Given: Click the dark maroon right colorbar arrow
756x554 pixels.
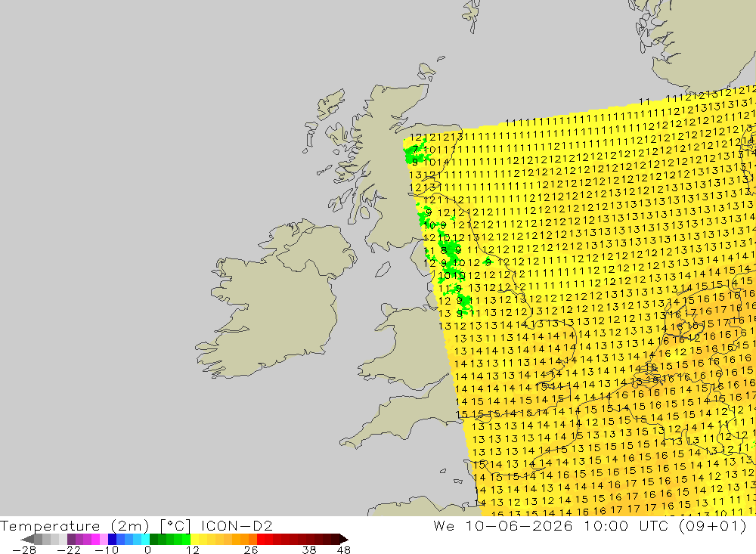Looking at the screenshot, I should coord(343,539).
